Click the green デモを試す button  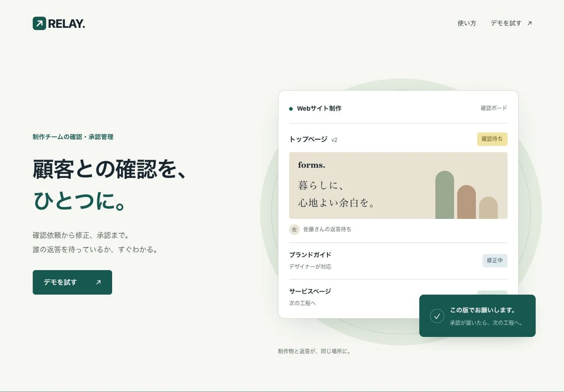tap(72, 282)
